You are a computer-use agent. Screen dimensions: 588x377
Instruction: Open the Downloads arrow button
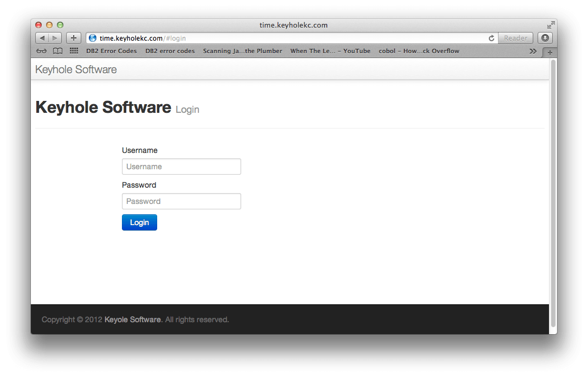(545, 38)
